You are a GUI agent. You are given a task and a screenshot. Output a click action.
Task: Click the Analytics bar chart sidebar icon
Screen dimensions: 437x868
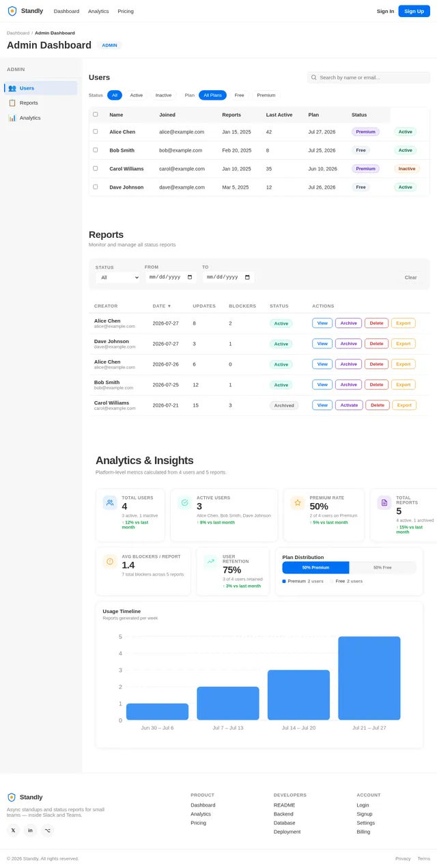point(12,118)
